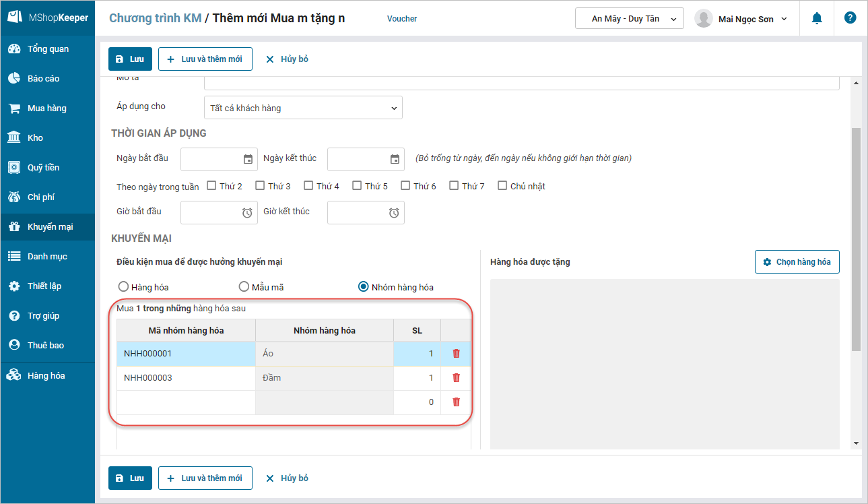868x504 pixels.
Task: Open the Kho sidebar menu
Action: (35, 138)
